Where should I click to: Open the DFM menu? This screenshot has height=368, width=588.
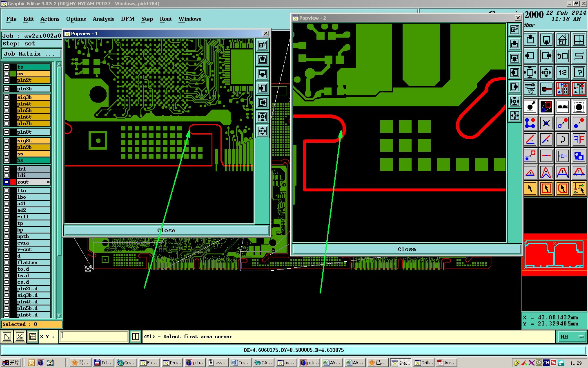pos(128,19)
